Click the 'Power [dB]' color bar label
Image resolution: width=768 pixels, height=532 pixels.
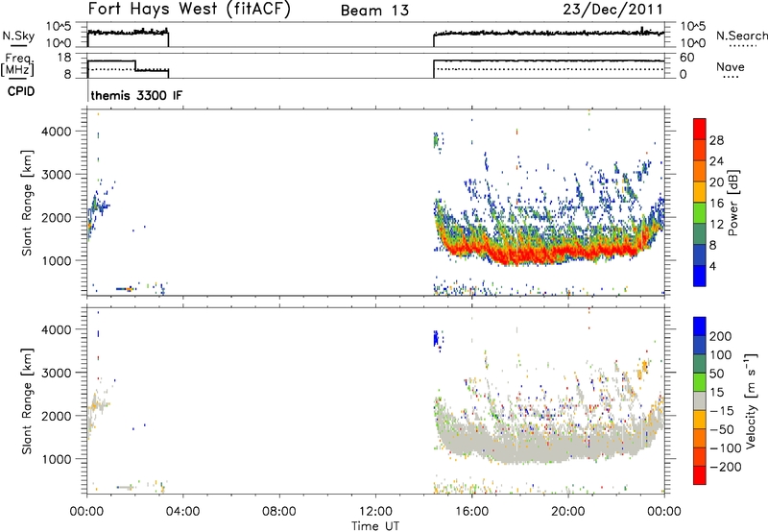tap(732, 203)
